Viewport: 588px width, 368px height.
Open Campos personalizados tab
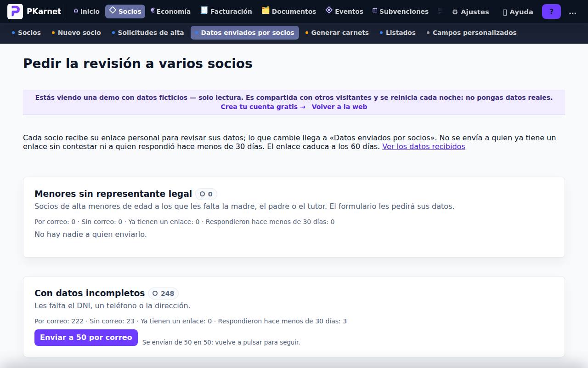click(x=472, y=33)
